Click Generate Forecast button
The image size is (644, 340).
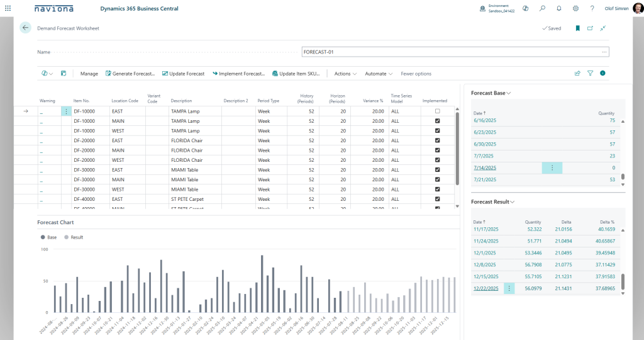[130, 74]
